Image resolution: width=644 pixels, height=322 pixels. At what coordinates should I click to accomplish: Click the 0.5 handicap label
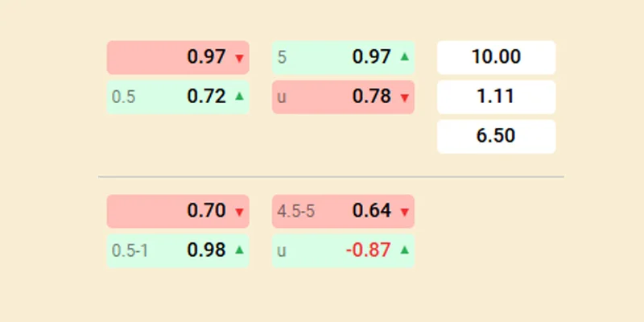124,97
